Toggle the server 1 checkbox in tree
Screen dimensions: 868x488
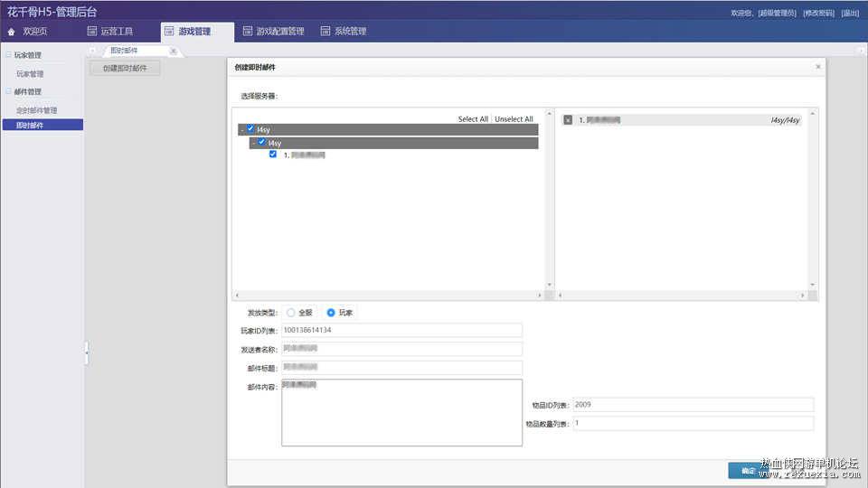273,155
